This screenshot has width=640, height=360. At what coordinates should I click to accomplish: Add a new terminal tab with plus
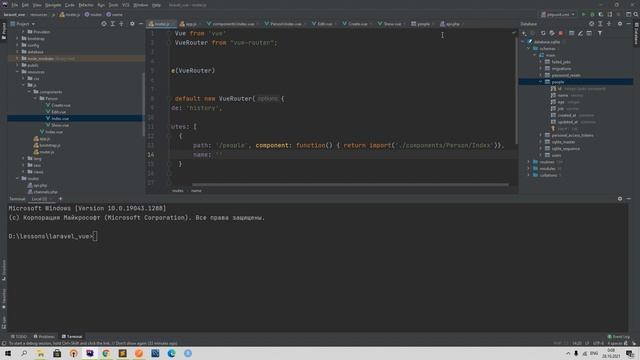[x=60, y=199]
